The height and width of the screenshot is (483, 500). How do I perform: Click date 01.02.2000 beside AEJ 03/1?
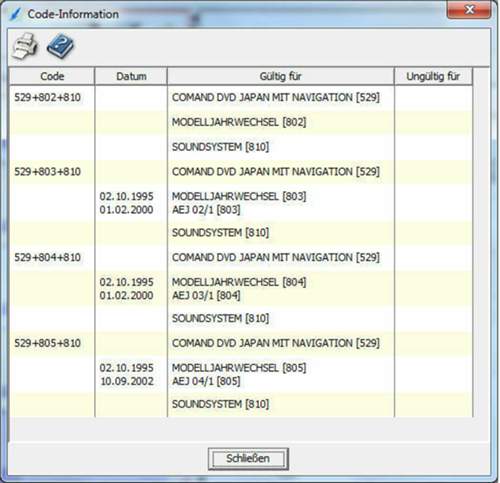pyautogui.click(x=127, y=295)
